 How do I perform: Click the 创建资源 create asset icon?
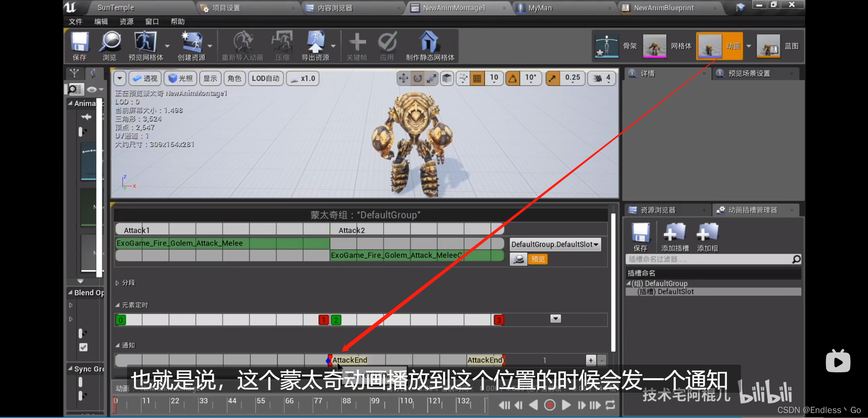pyautogui.click(x=192, y=46)
